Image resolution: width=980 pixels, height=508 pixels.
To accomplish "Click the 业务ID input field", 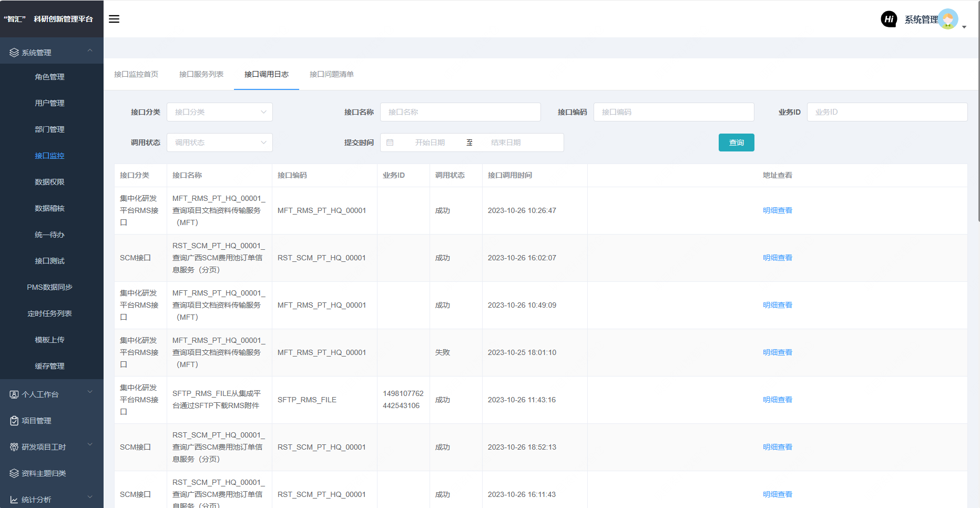I will [x=887, y=112].
